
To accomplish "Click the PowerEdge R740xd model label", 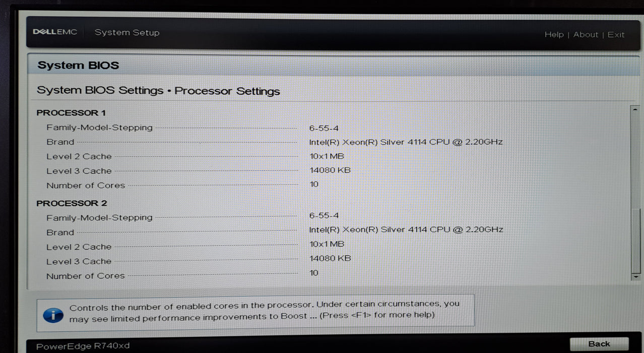I will pos(83,346).
